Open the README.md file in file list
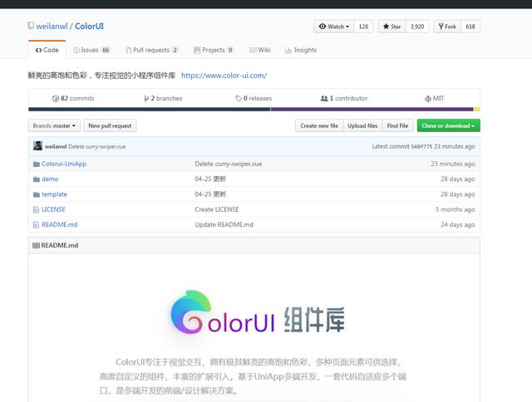This screenshot has width=532, height=402. pos(59,225)
